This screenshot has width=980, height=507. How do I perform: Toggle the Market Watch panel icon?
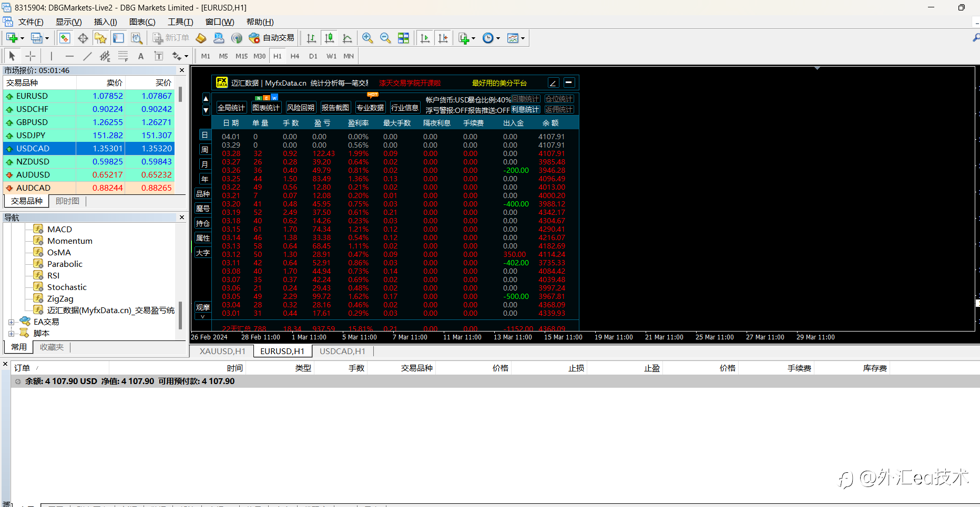65,38
